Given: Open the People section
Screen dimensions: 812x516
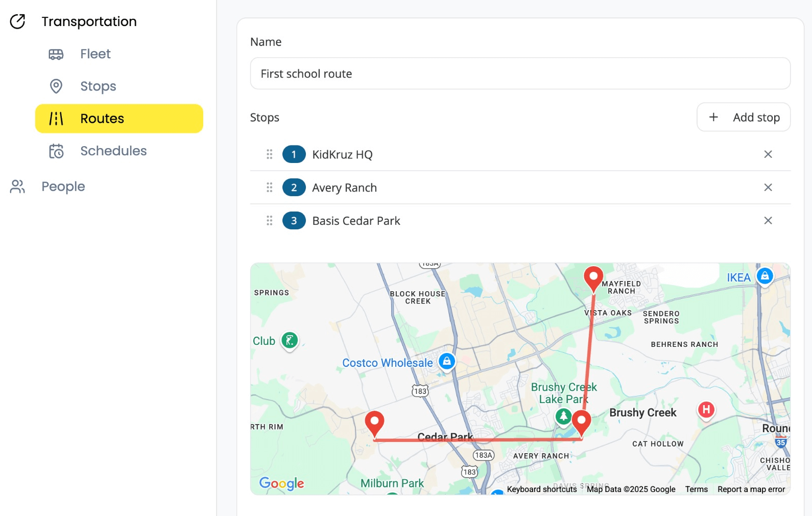Looking at the screenshot, I should pyautogui.click(x=63, y=187).
